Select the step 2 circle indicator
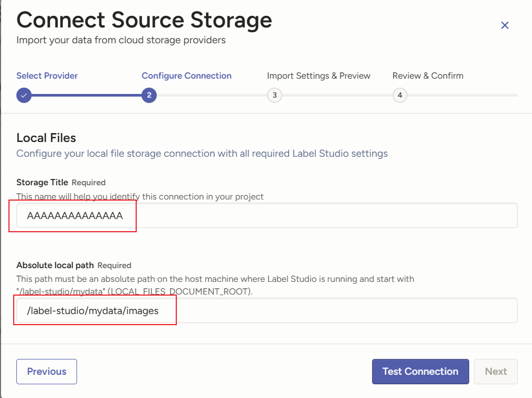Screen dimensions: 532x398 pos(149,96)
